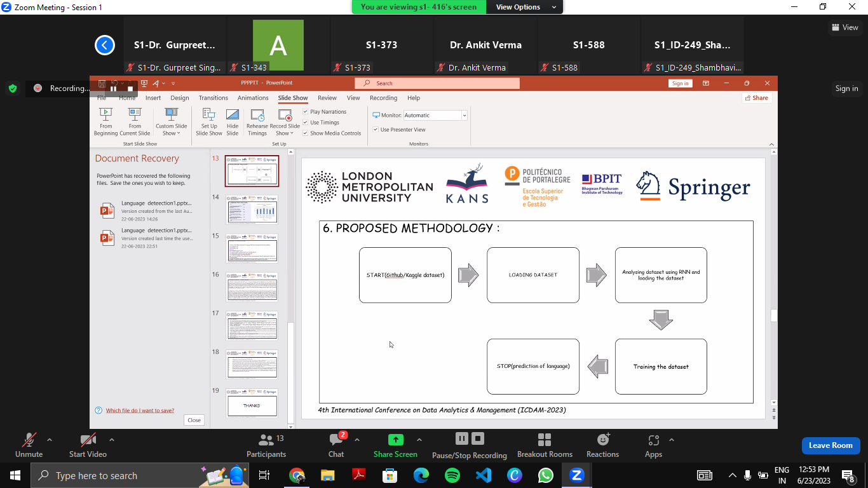Click the green Zoom encryption shield icon
This screenshot has width=868, height=488.
(x=13, y=88)
